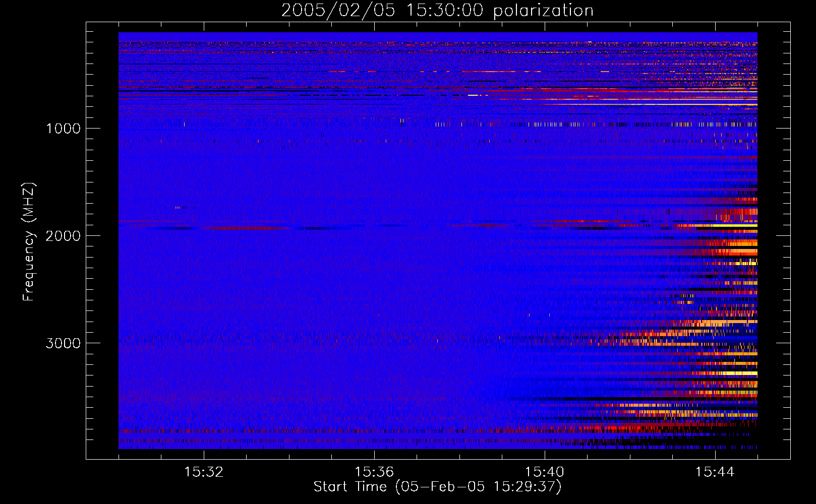Click the plot title '2005/02/05 15:30:00 polarization'

pyautogui.click(x=437, y=11)
